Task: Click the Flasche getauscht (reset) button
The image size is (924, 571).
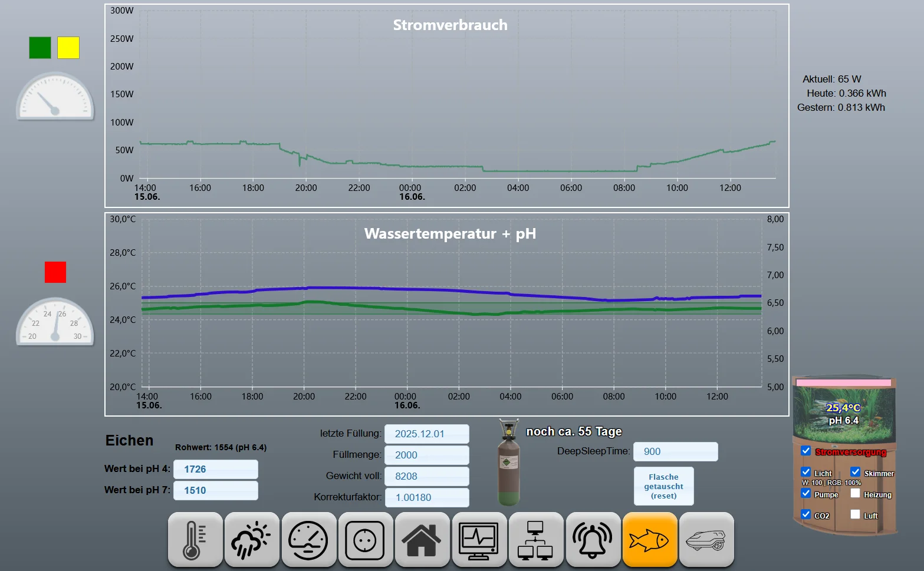Action: click(x=664, y=486)
